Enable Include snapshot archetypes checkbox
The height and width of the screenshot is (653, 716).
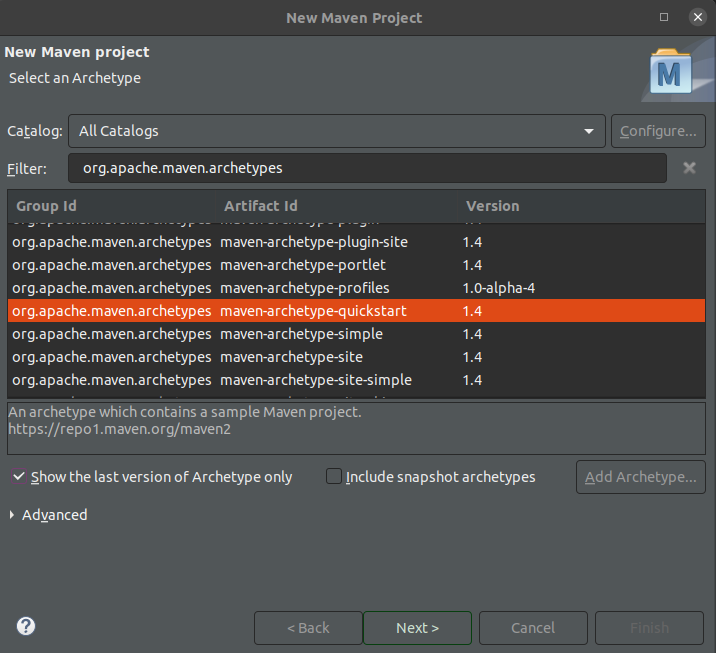click(334, 476)
